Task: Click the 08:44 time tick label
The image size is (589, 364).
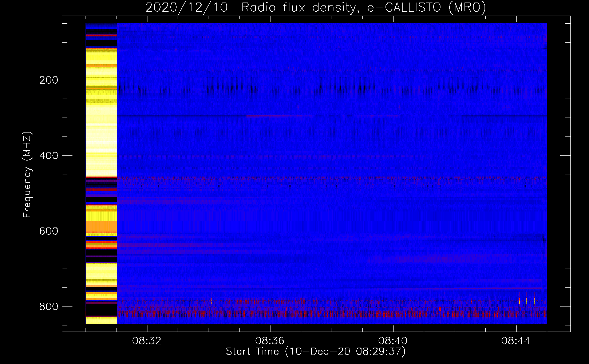Action: point(516,341)
